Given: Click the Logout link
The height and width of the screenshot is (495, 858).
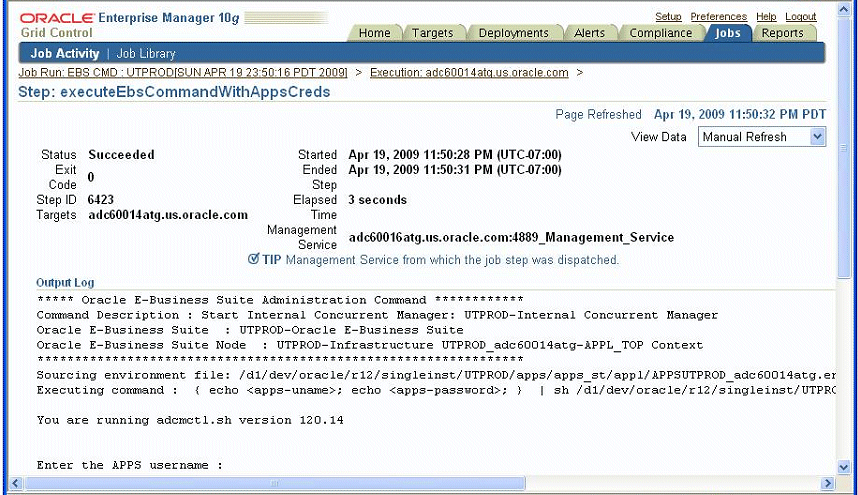Looking at the screenshot, I should [x=801, y=16].
